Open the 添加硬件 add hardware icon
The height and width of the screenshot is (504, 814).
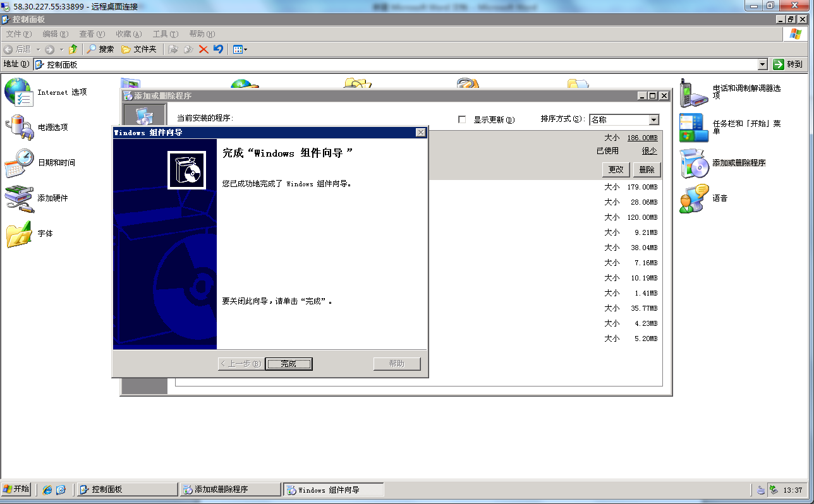click(18, 198)
